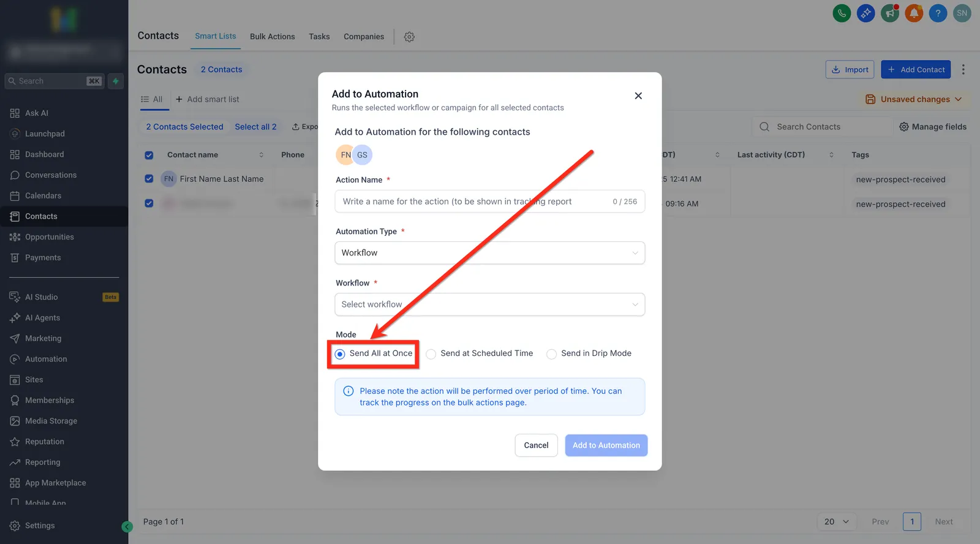980x544 pixels.
Task: Open Sites in the sidebar
Action: [34, 380]
